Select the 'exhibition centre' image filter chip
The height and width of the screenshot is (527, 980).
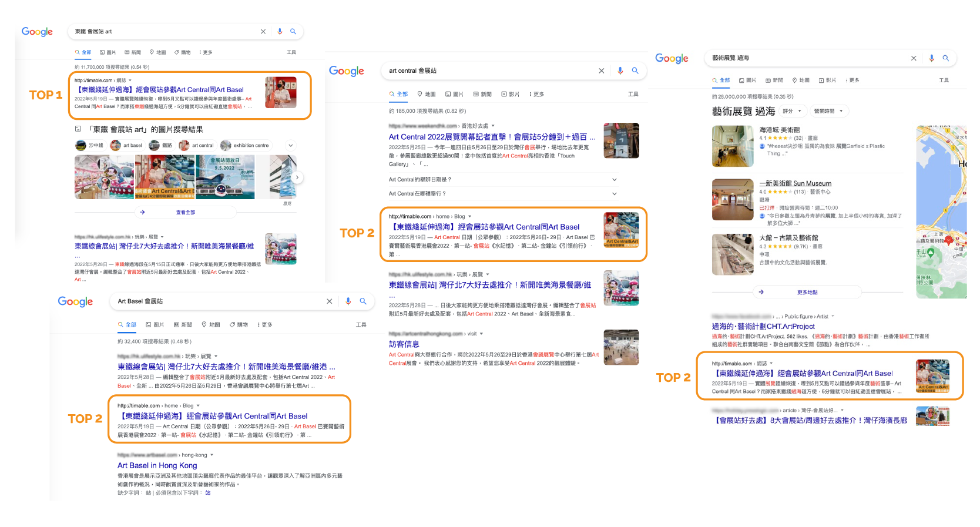(x=245, y=146)
